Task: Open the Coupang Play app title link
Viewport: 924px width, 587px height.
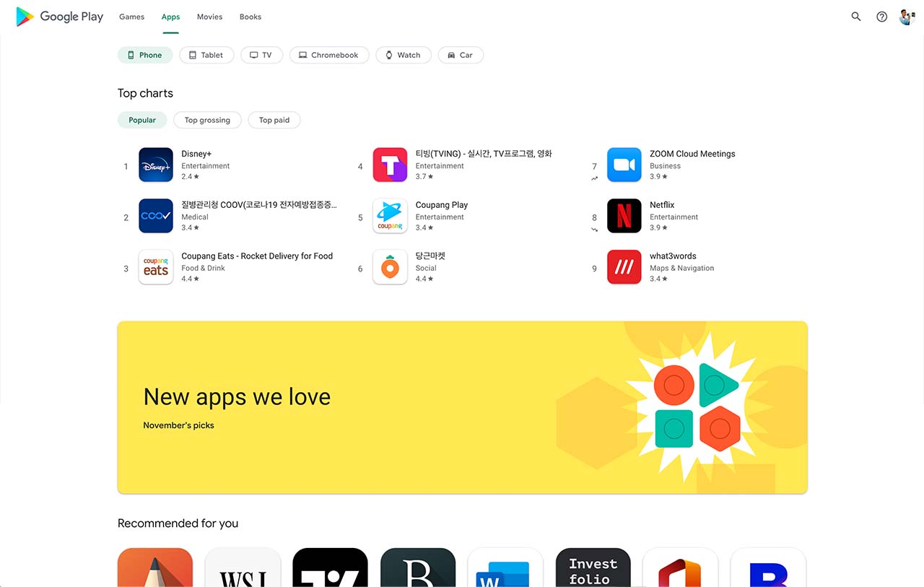Action: coord(442,205)
